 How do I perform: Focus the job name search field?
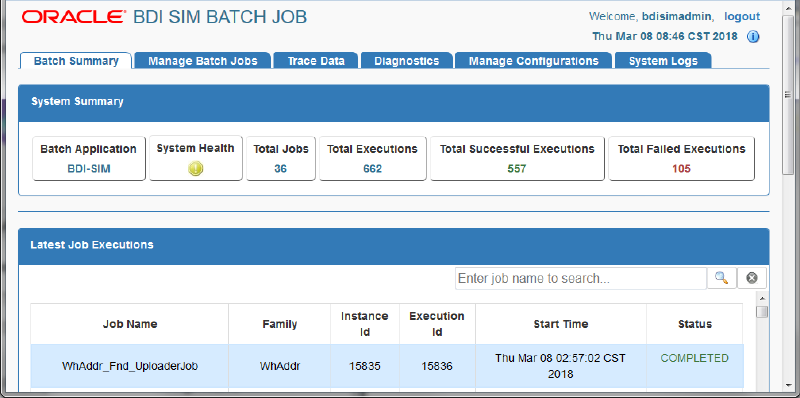[581, 278]
